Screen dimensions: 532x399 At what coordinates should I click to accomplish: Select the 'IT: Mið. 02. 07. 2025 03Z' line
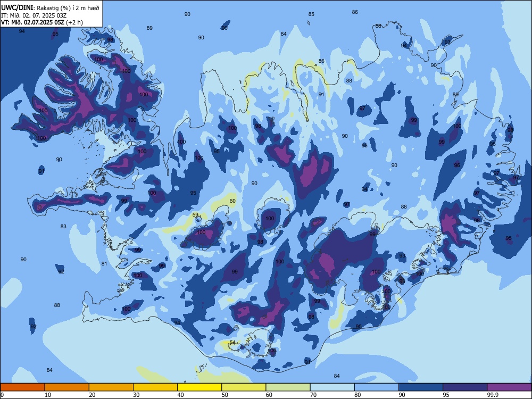tap(34, 15)
